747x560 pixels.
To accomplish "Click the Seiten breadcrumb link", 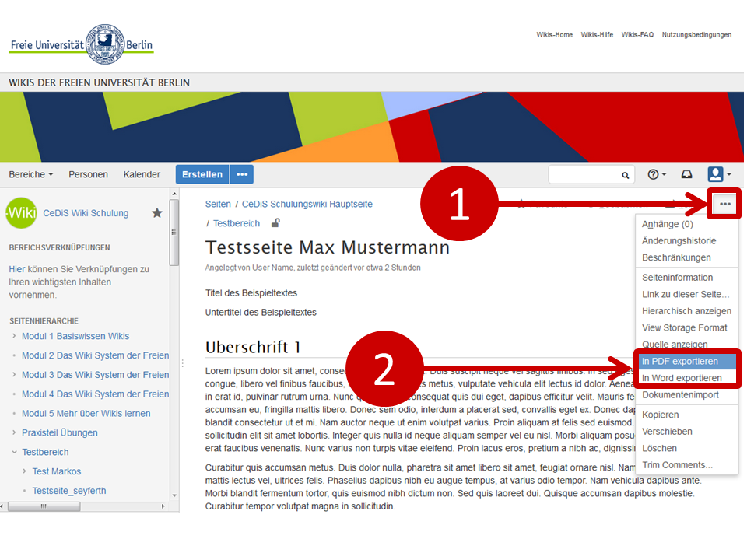I will [218, 204].
